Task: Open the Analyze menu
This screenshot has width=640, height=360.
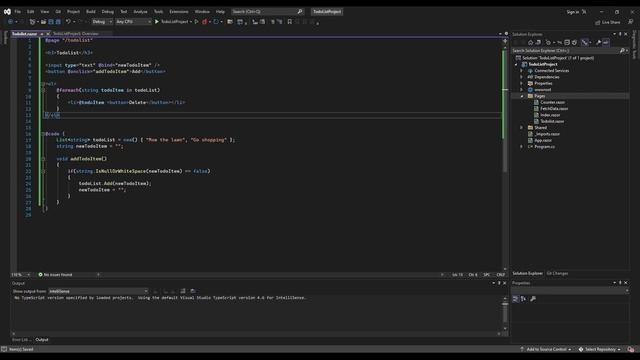Action: 140,11
